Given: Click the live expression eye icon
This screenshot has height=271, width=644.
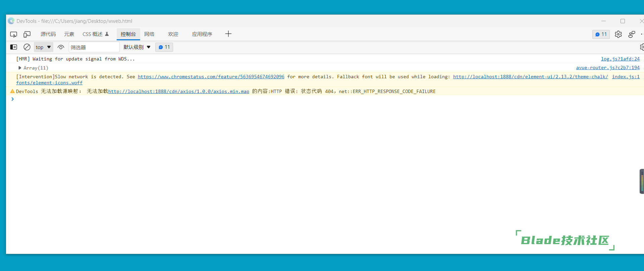Looking at the screenshot, I should pyautogui.click(x=61, y=47).
